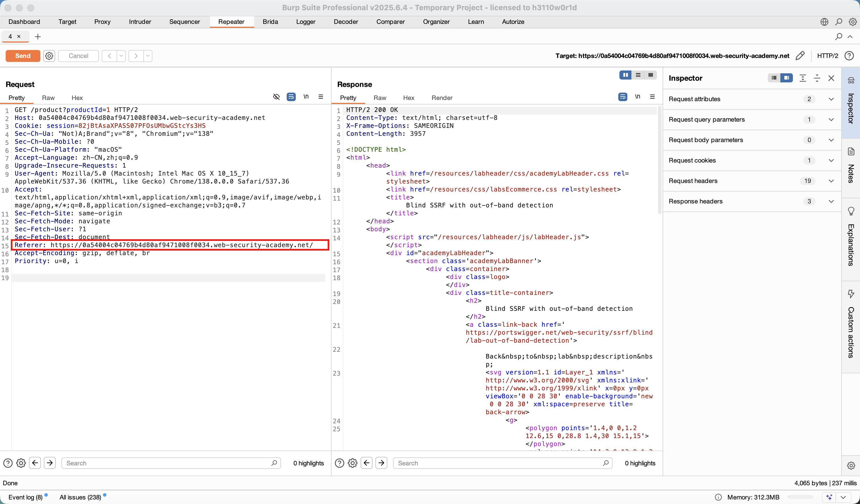The image size is (860, 504).
Task: Expand the Request cookies section
Action: point(831,160)
